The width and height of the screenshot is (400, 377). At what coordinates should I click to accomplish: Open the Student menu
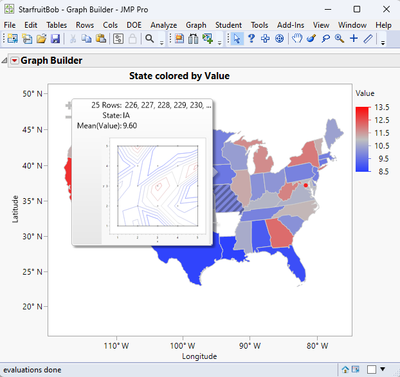pos(229,25)
